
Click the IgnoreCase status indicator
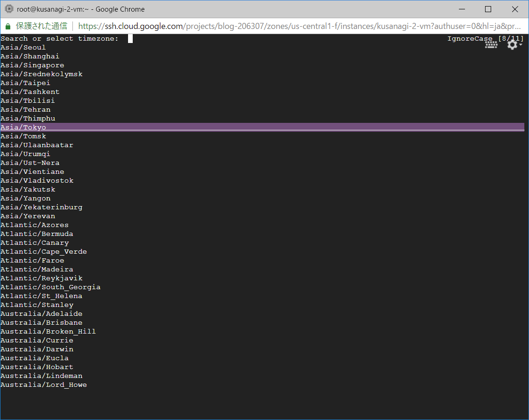(x=470, y=38)
